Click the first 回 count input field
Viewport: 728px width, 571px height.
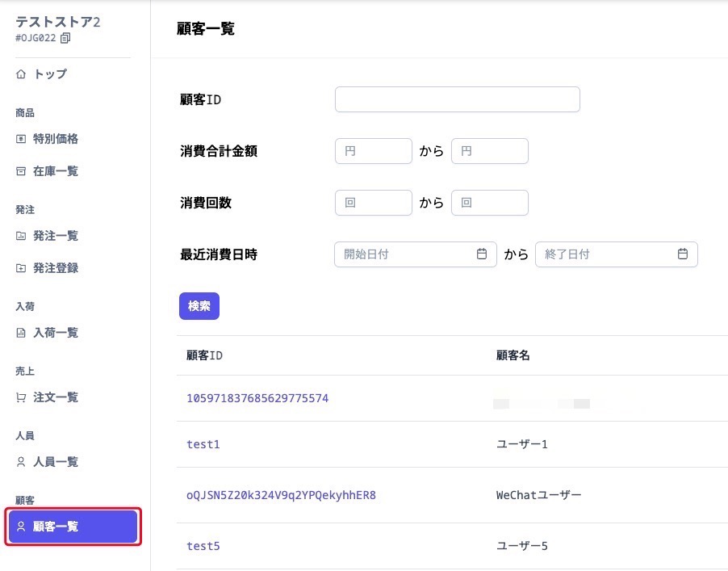click(373, 202)
